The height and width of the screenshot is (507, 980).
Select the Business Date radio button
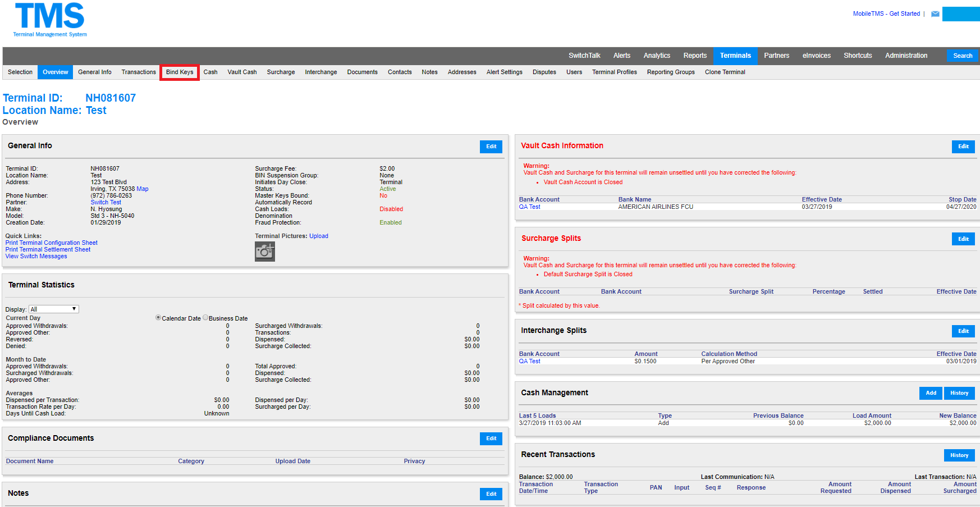pyautogui.click(x=205, y=318)
